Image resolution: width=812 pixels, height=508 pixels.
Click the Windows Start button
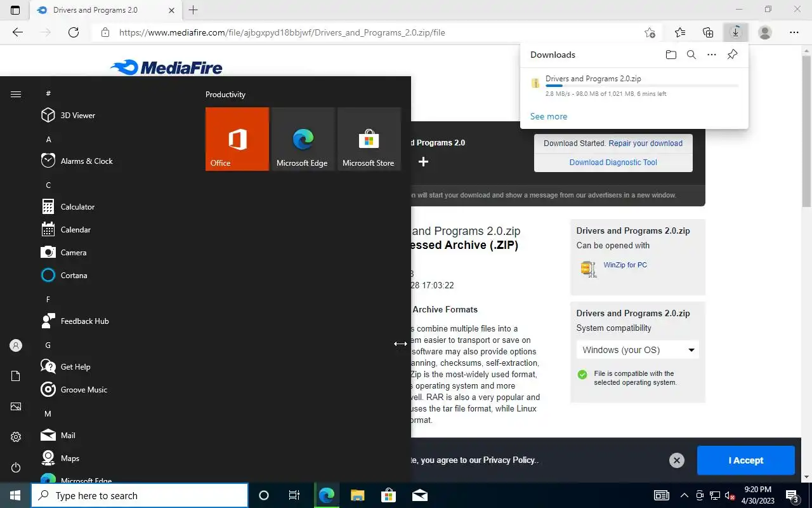[x=15, y=495]
